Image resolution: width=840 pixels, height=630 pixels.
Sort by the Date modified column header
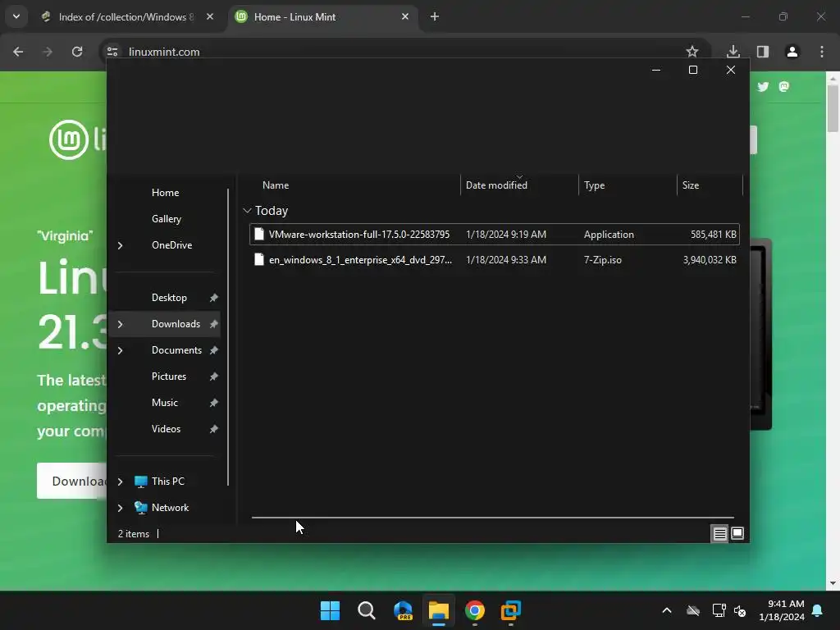(x=519, y=185)
